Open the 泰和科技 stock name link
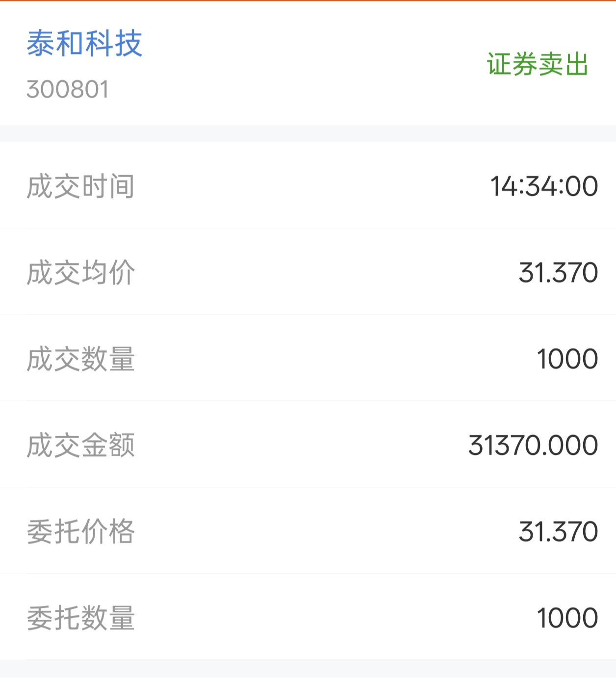Image resolution: width=616 pixels, height=681 pixels. (84, 44)
